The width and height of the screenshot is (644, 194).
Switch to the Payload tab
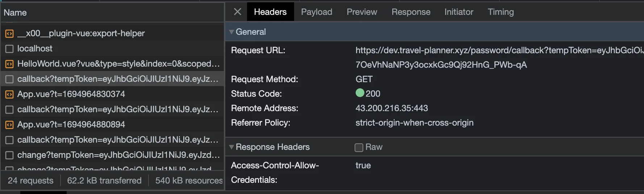tap(316, 12)
